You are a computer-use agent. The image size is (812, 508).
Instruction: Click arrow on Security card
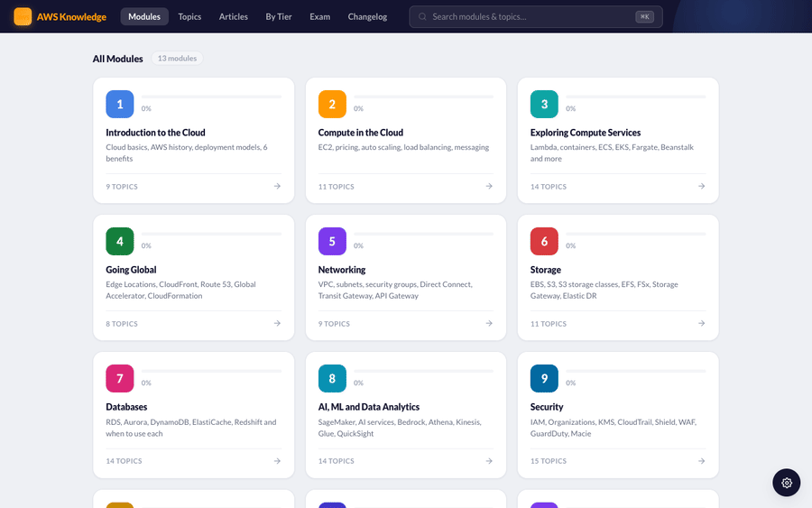(701, 461)
